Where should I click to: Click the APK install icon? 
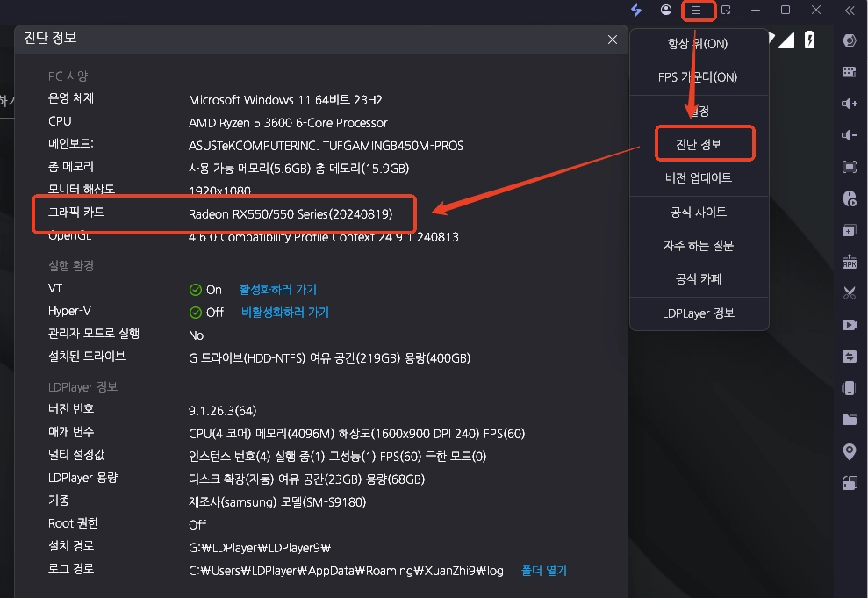850,262
